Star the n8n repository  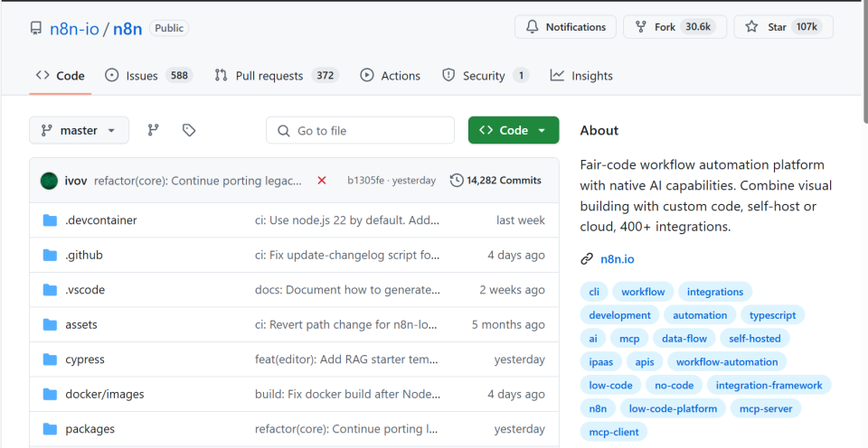(x=783, y=26)
